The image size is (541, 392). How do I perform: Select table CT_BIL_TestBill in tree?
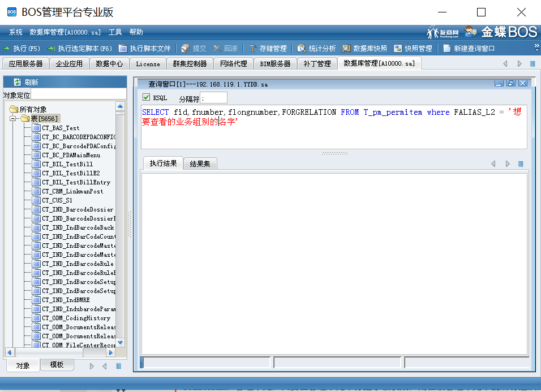67,164
